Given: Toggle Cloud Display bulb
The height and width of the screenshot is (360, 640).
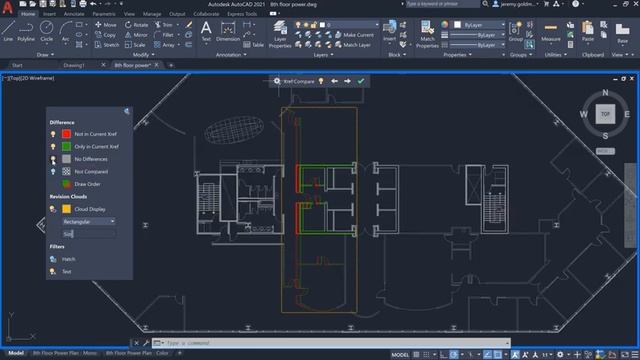Looking at the screenshot, I should point(53,209).
